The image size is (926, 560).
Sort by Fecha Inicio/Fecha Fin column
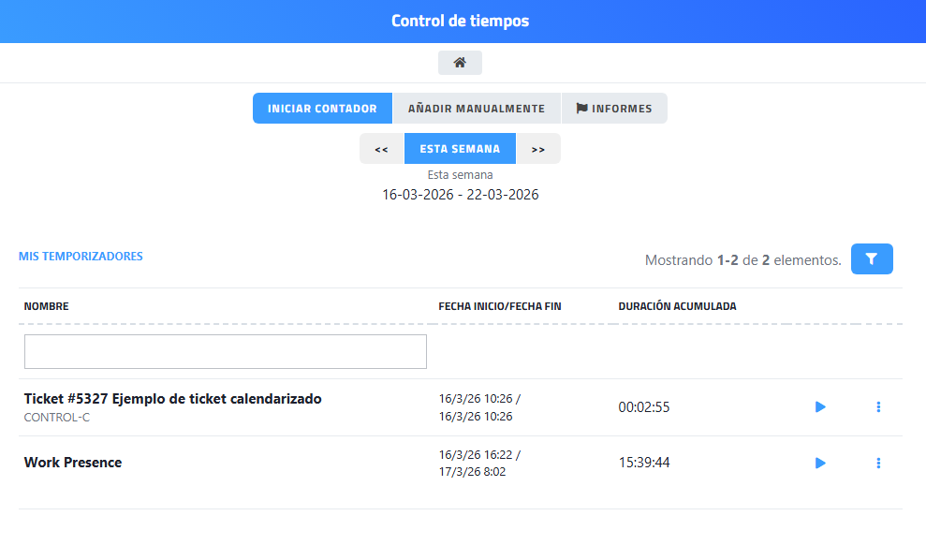[499, 306]
